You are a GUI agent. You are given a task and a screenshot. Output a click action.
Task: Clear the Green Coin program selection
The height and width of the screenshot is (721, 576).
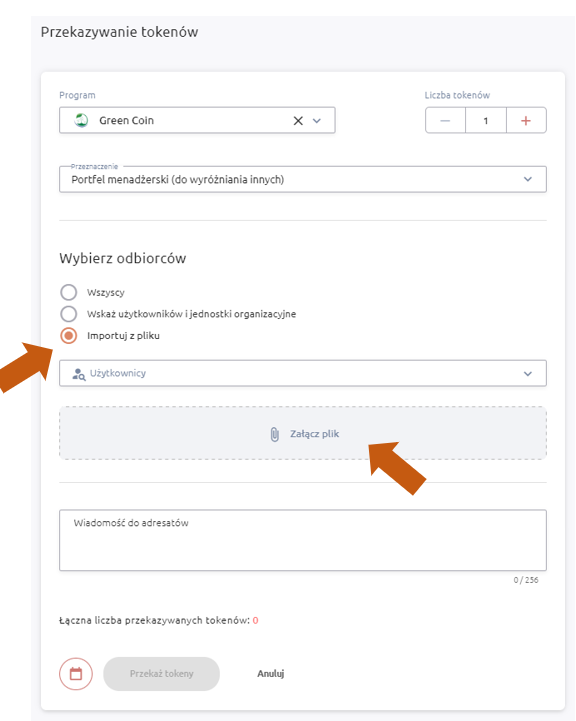pos(298,120)
